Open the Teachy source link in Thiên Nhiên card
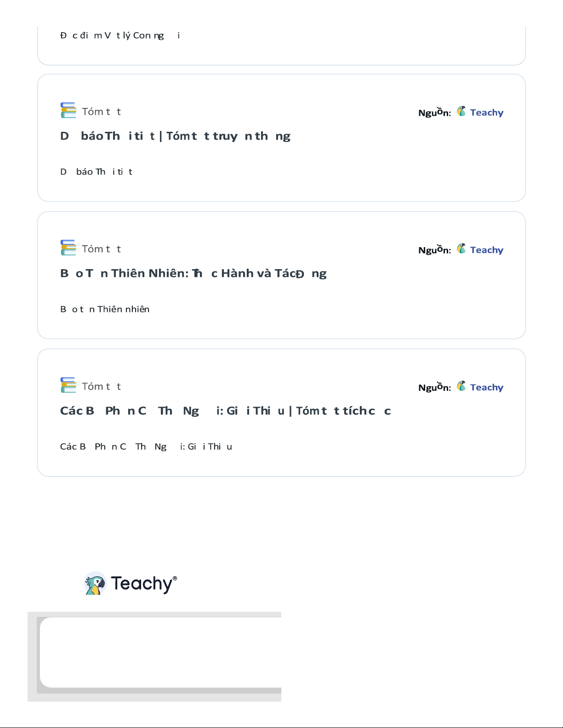The width and height of the screenshot is (563, 728). [x=487, y=250]
